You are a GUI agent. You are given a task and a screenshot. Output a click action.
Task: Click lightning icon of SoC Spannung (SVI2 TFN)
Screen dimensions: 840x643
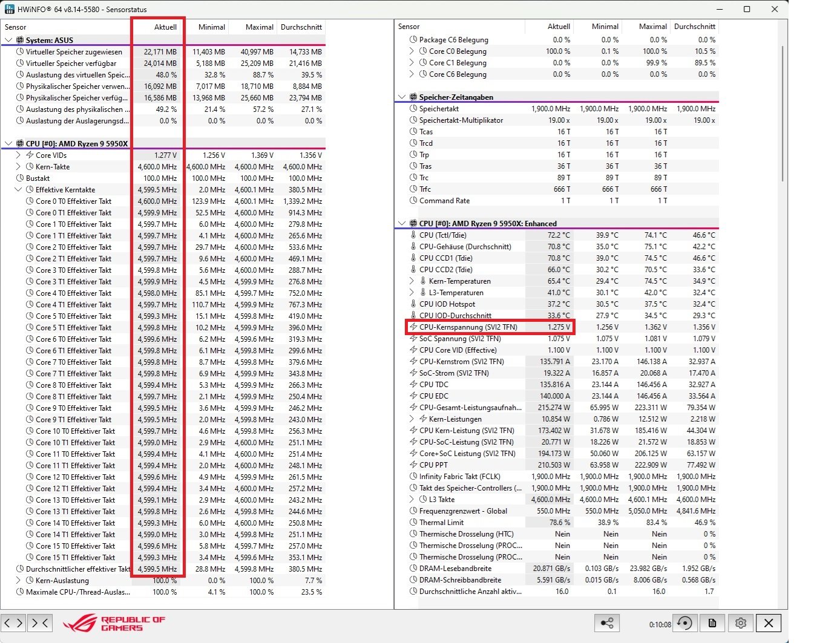(x=413, y=338)
